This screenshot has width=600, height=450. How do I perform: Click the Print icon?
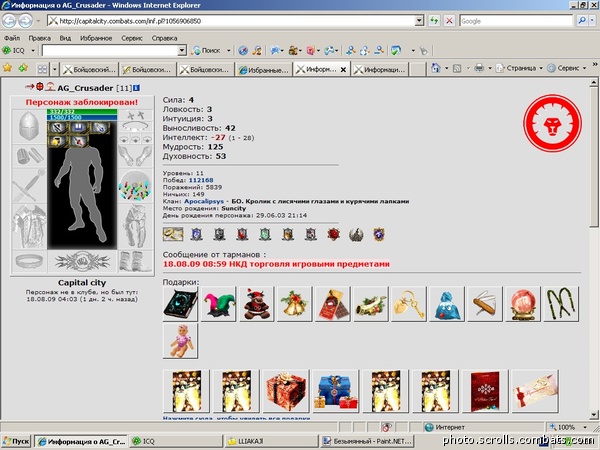[x=479, y=68]
